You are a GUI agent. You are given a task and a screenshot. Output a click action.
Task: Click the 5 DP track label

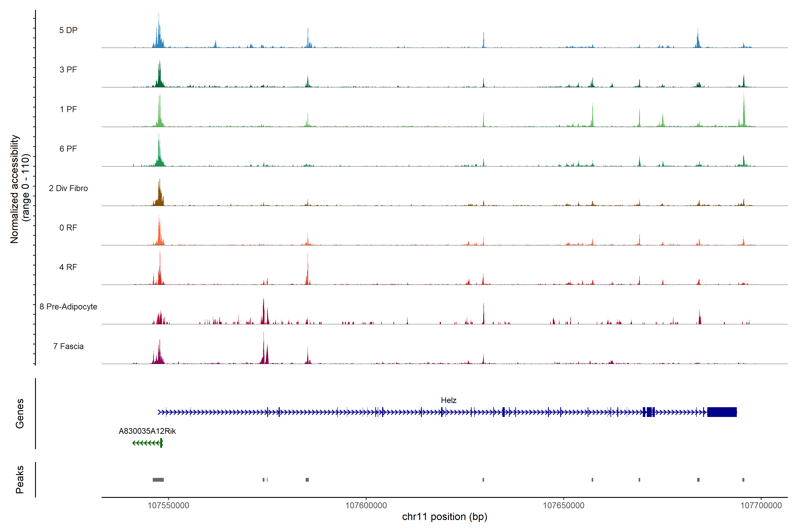pos(68,30)
